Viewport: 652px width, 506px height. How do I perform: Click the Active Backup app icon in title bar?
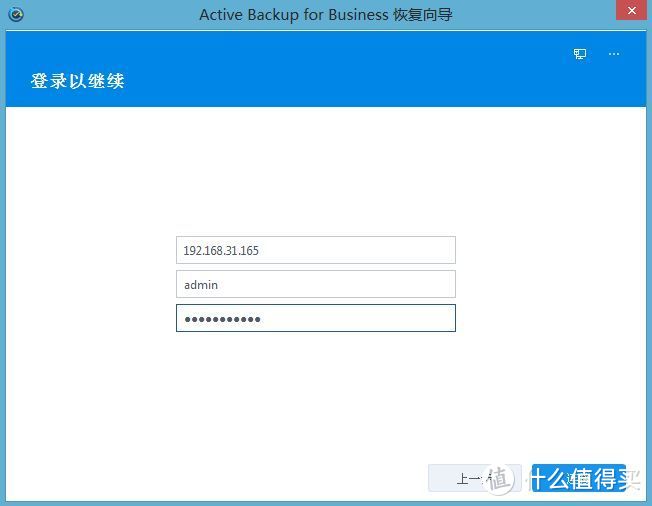pyautogui.click(x=16, y=15)
